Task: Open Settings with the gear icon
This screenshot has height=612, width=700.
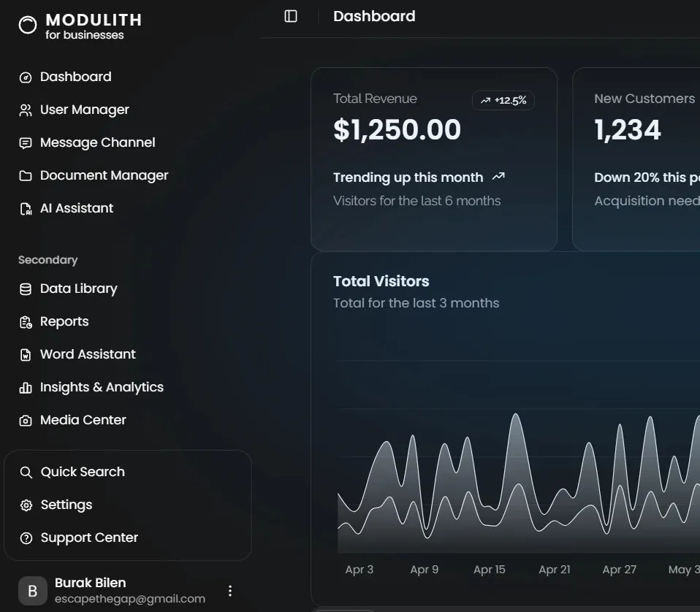Action: tap(26, 505)
